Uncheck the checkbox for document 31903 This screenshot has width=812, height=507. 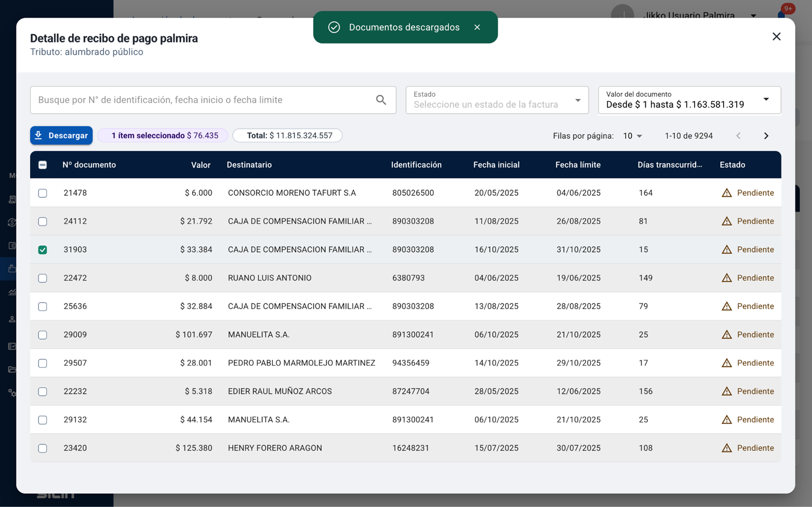42,250
